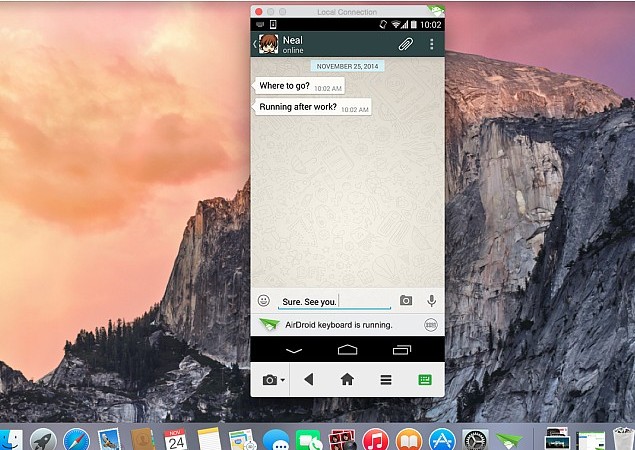Screen dimensions: 635x450
Task: Open the AirDroid three-line menu button
Action: [385, 380]
